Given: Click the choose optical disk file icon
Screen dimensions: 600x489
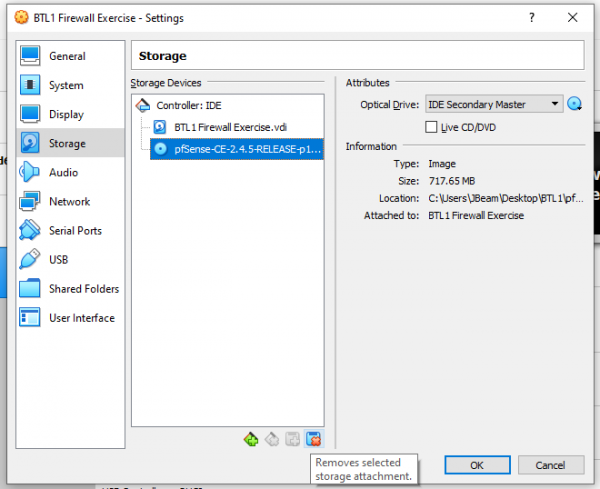Looking at the screenshot, I should [574, 104].
